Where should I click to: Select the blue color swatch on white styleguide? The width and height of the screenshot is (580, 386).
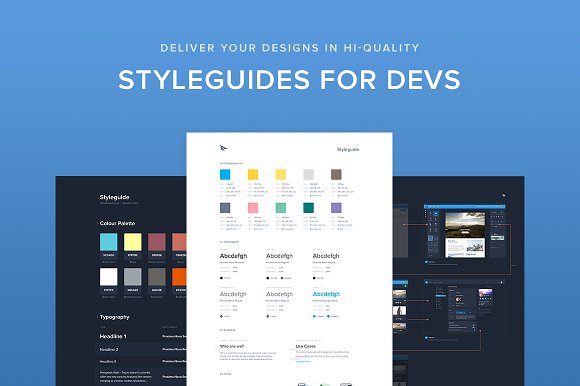(225, 174)
